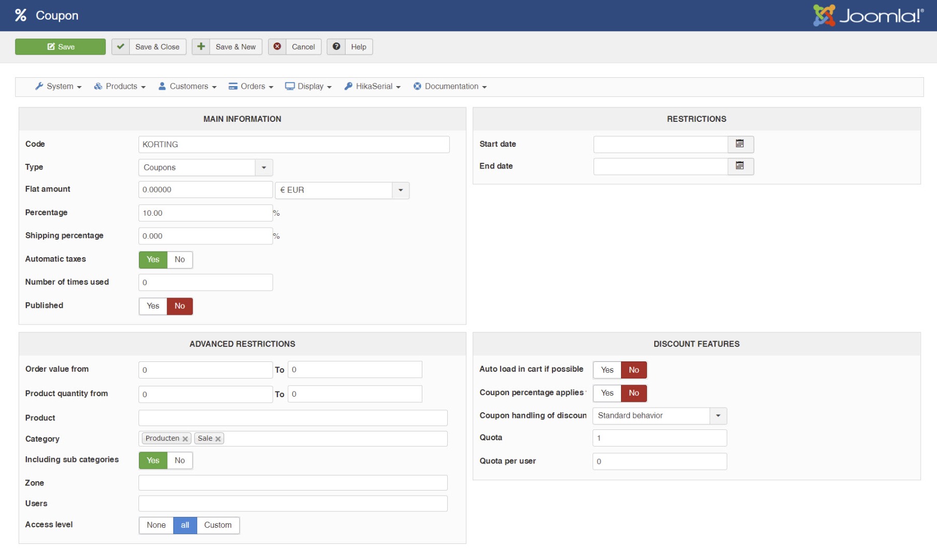Open the Documentation menu

click(x=450, y=87)
